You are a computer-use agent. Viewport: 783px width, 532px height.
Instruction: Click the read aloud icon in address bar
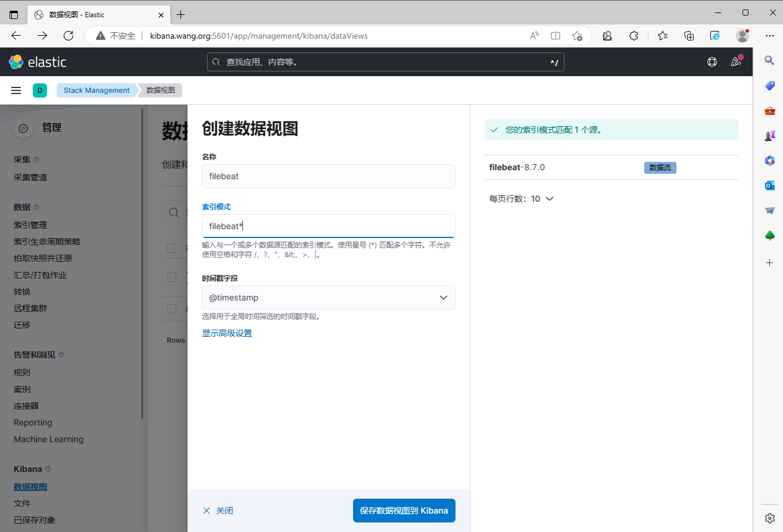pos(534,36)
